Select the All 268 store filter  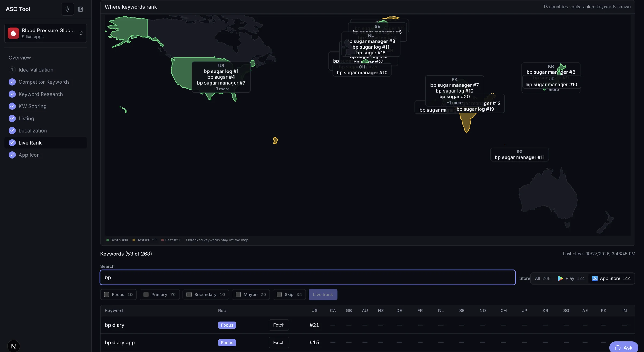pyautogui.click(x=543, y=278)
